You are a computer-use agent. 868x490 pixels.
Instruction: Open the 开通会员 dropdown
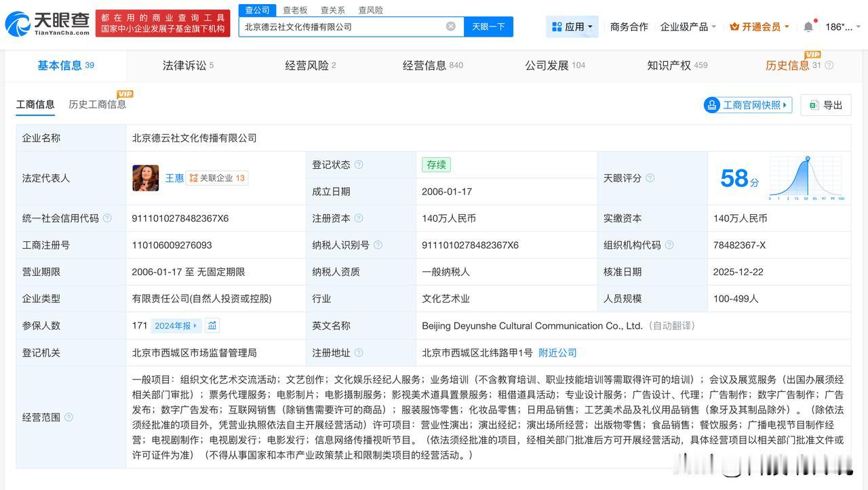pos(759,26)
